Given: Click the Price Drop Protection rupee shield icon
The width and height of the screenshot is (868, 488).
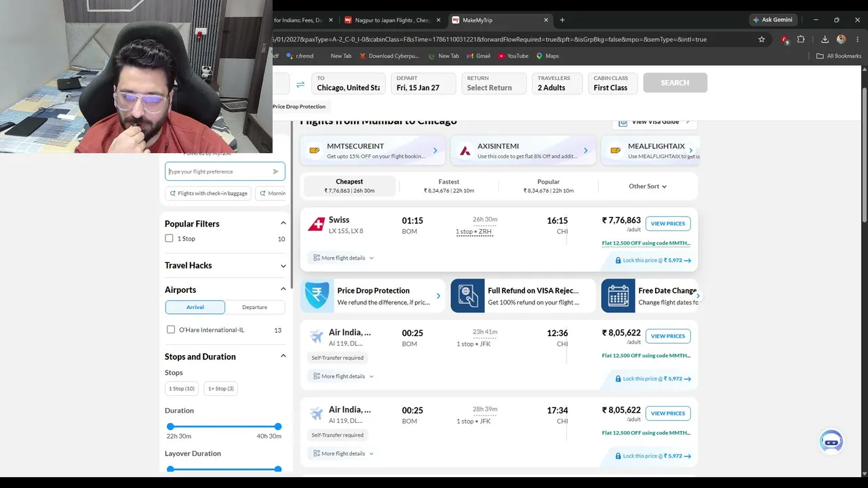Looking at the screenshot, I should click(317, 296).
